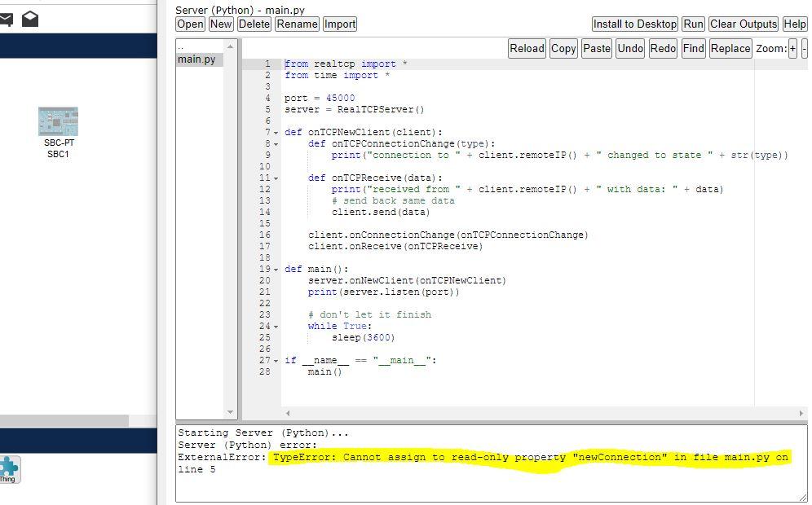Click Install to Desktop

[634, 24]
